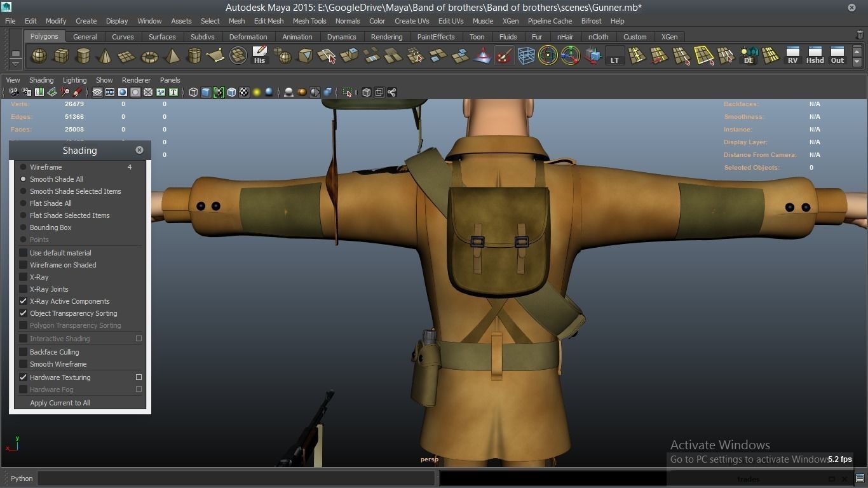
Task: Switch to the Rendering shelf tab
Action: (x=386, y=37)
